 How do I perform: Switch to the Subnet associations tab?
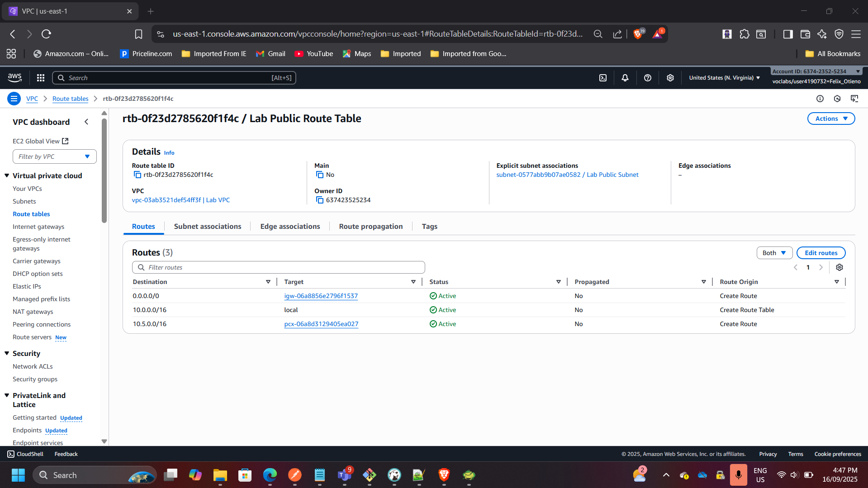pos(208,226)
